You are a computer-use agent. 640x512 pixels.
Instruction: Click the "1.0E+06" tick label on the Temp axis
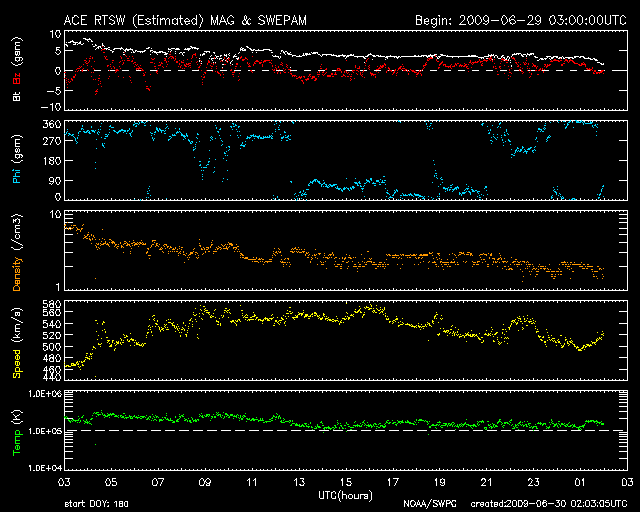point(44,394)
